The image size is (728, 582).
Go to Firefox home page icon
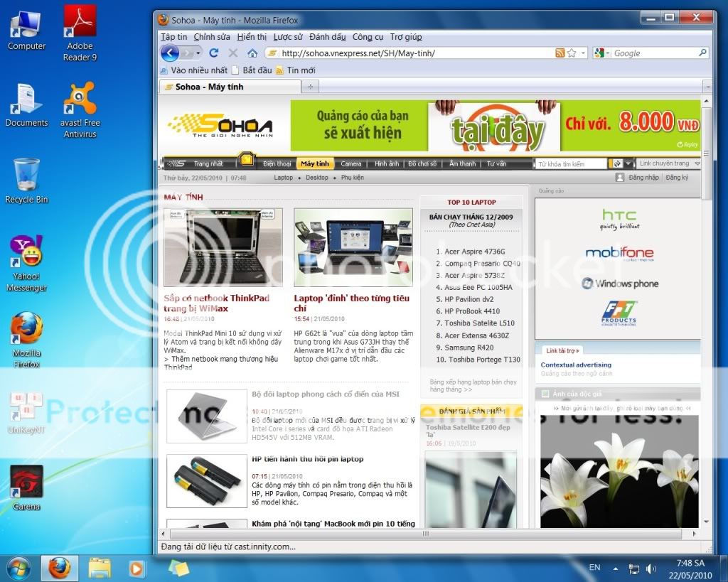pos(252,53)
